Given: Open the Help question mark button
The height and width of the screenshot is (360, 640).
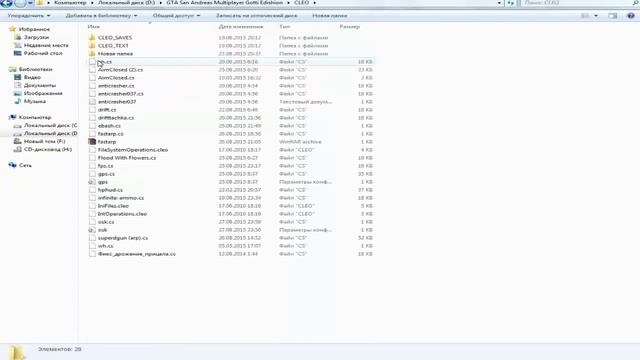Looking at the screenshot, I should tap(631, 16).
